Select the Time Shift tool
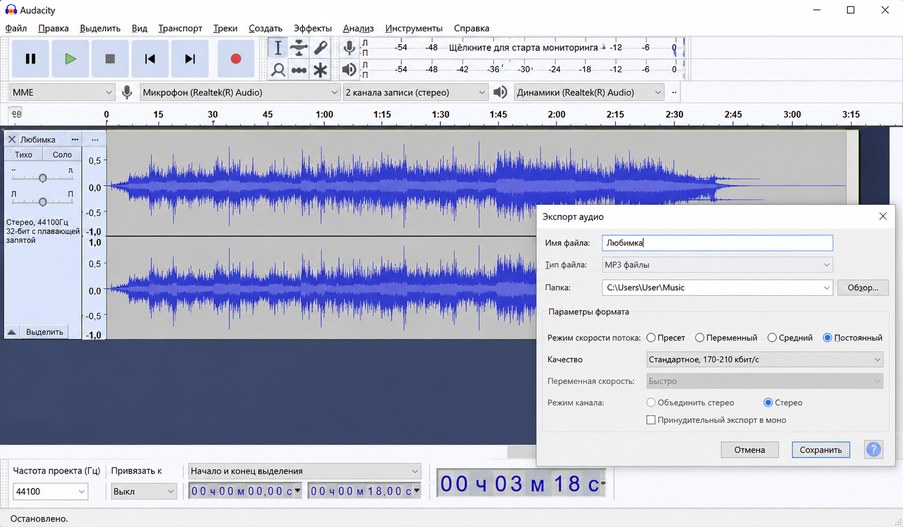 299,70
